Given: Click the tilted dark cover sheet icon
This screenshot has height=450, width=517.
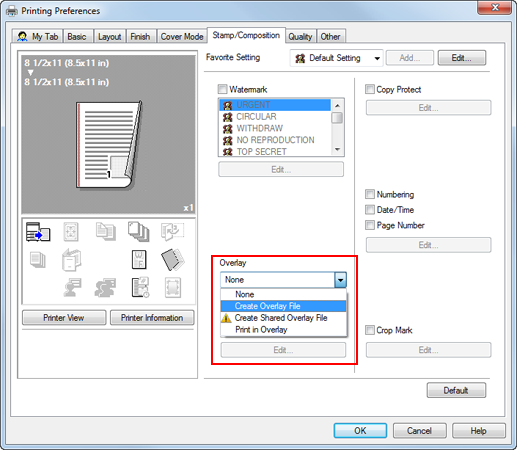Looking at the screenshot, I should 173,259.
